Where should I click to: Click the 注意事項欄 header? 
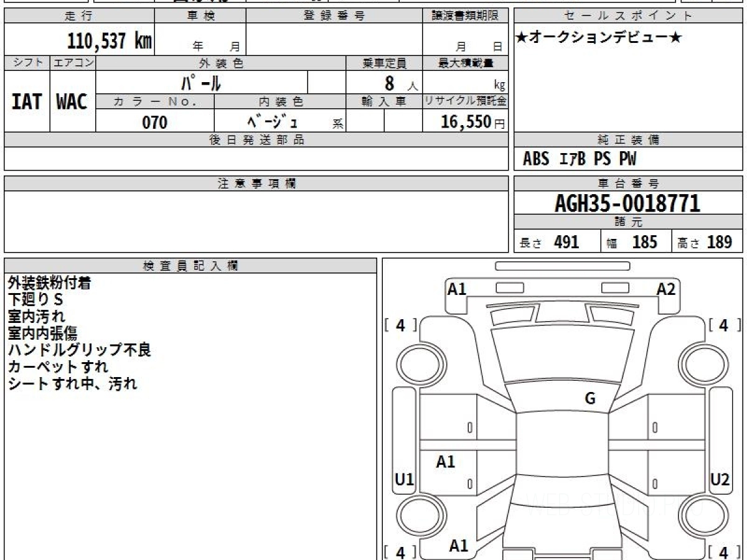256,184
